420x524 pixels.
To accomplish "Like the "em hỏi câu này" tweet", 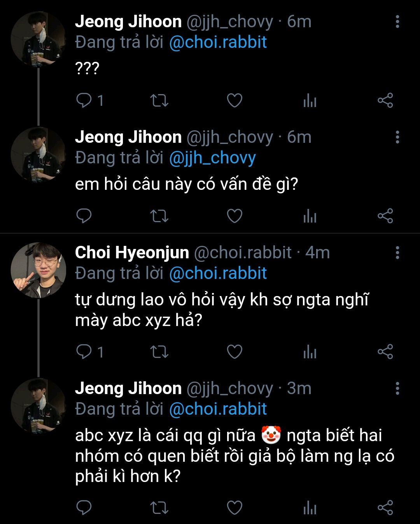I will pyautogui.click(x=234, y=216).
